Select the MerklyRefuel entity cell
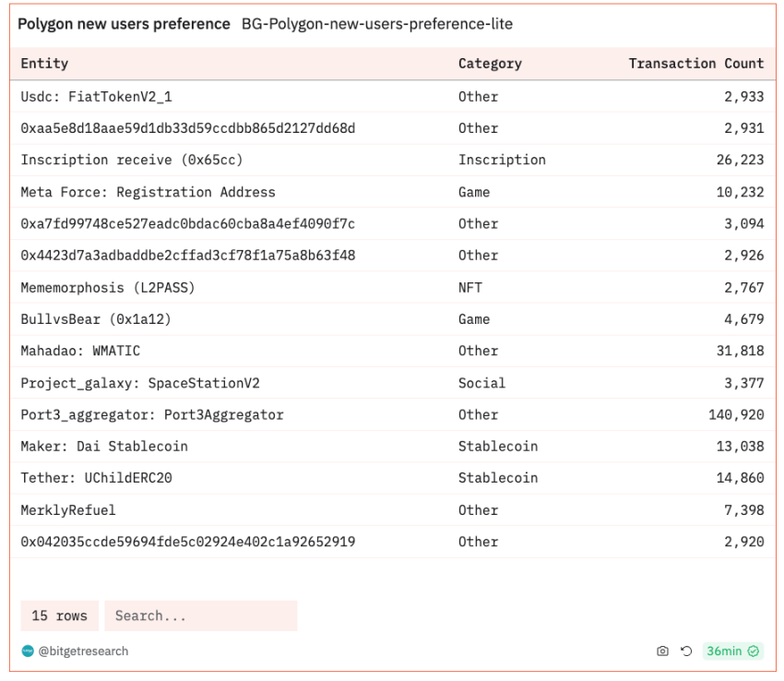Screen dimensions: 784x681 pos(68,509)
